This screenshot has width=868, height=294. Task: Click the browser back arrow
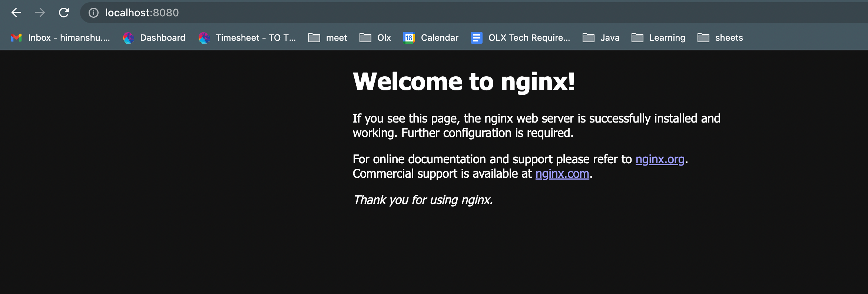[16, 13]
